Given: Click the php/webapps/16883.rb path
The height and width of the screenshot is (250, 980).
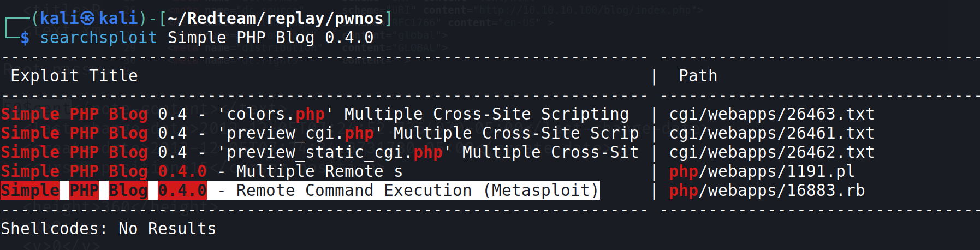Looking at the screenshot, I should click(767, 191).
